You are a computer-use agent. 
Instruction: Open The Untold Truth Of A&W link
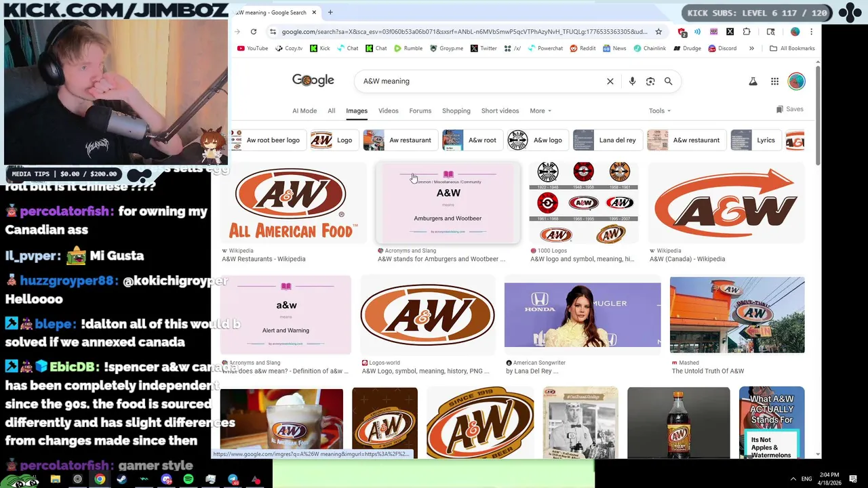708,371
